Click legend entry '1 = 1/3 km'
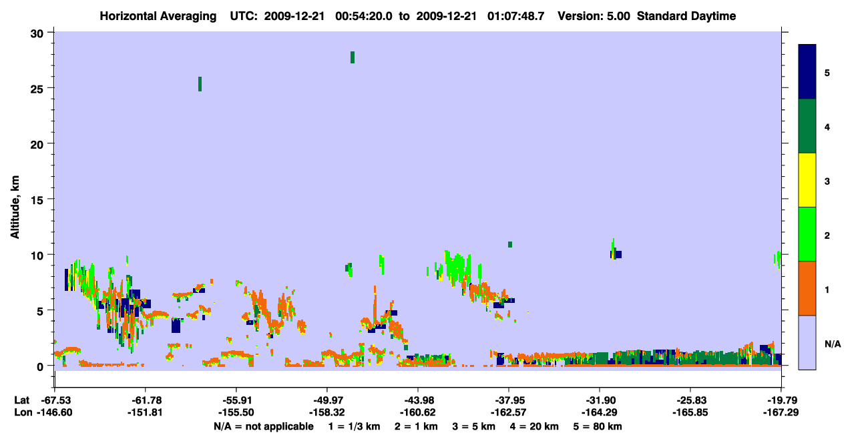This screenshot has width=868, height=445. click(354, 426)
